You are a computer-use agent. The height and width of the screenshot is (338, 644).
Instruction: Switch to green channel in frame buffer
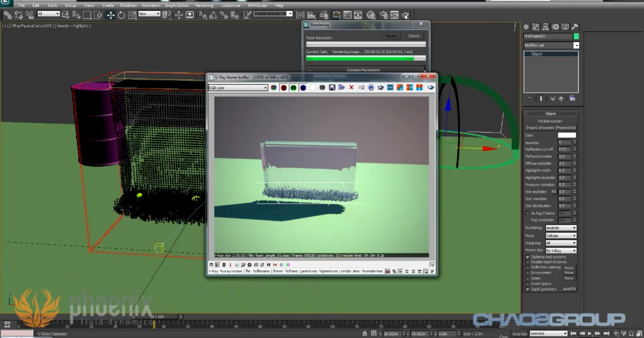tap(293, 87)
